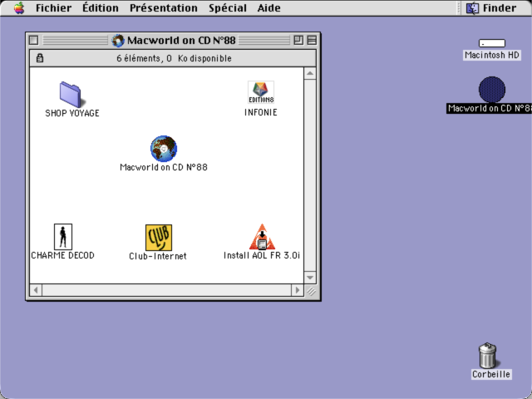532x399 pixels.
Task: Click the vertical scrollbar down arrow
Action: [310, 277]
